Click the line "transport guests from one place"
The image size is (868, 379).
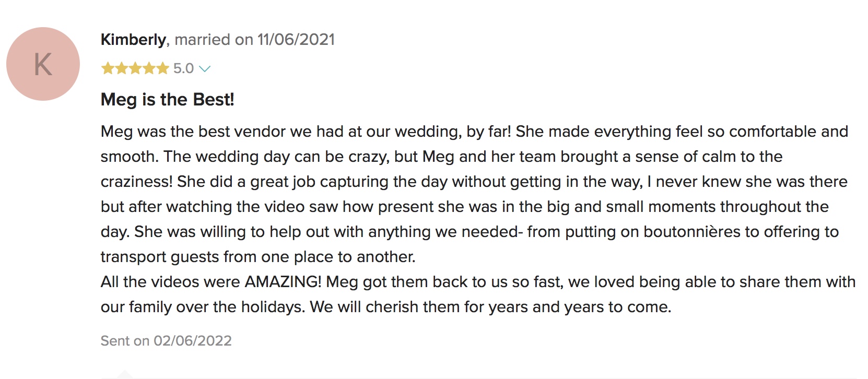point(258,257)
